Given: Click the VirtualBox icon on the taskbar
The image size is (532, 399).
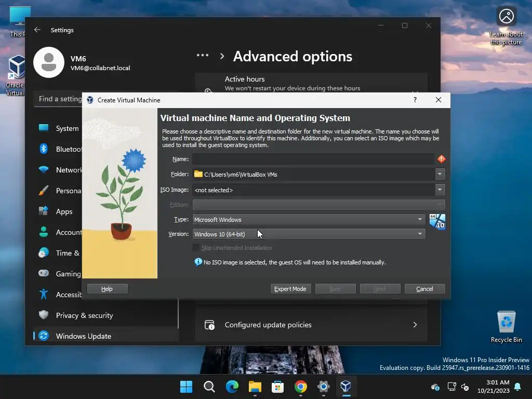Looking at the screenshot, I should [345, 386].
